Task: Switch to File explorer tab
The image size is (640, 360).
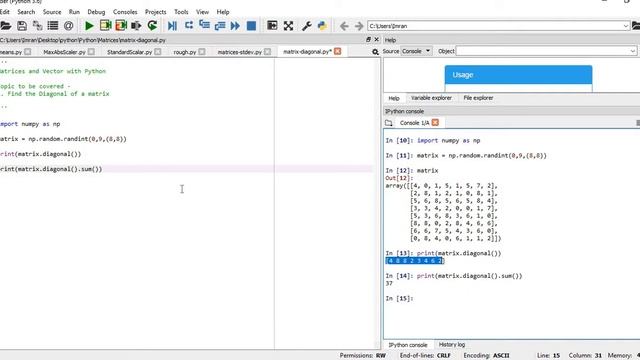Action: [478, 98]
